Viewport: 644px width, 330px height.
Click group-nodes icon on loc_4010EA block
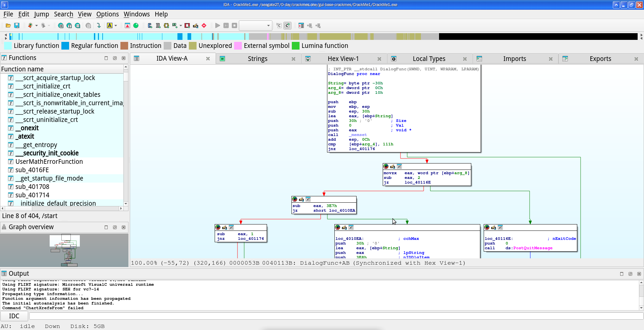coord(351,227)
